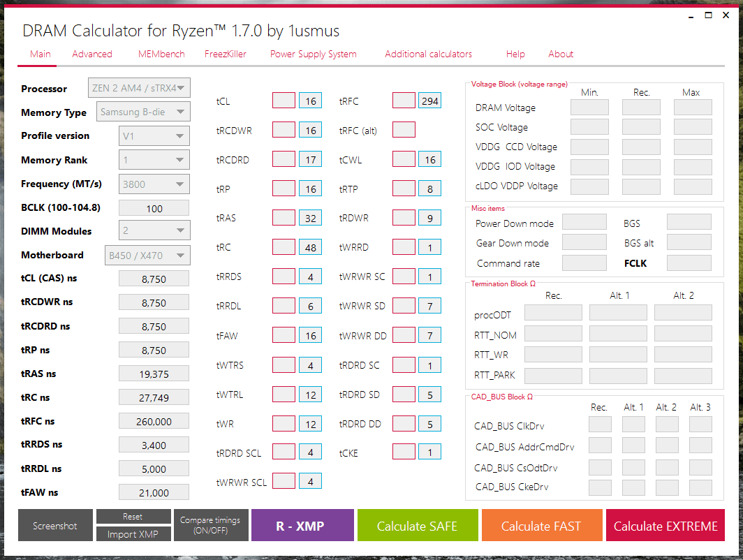Click the tCL (CAS) ns field

[x=154, y=279]
